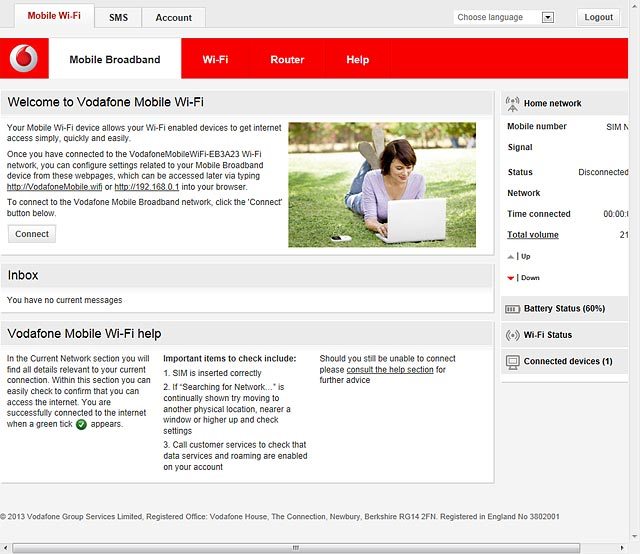Follow the http://192.168.0.1 link
Image resolution: width=640 pixels, height=554 pixels.
click(x=147, y=187)
